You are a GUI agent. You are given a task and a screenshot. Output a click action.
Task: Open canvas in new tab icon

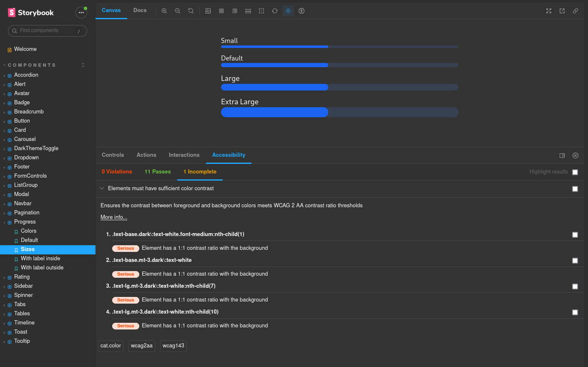pos(562,11)
